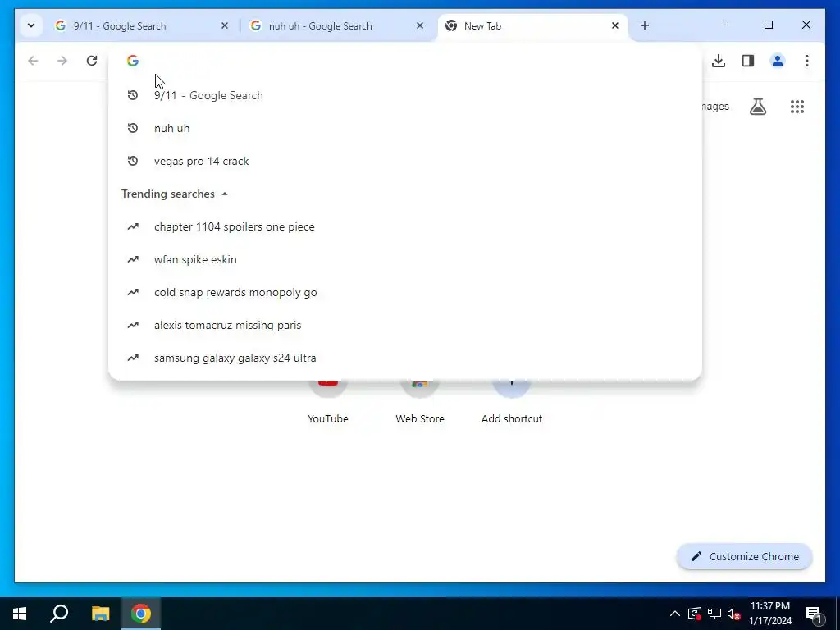Choose samsung galaxy galaxy s24 ultra
Viewport: 840px width, 630px height.
tap(405, 358)
